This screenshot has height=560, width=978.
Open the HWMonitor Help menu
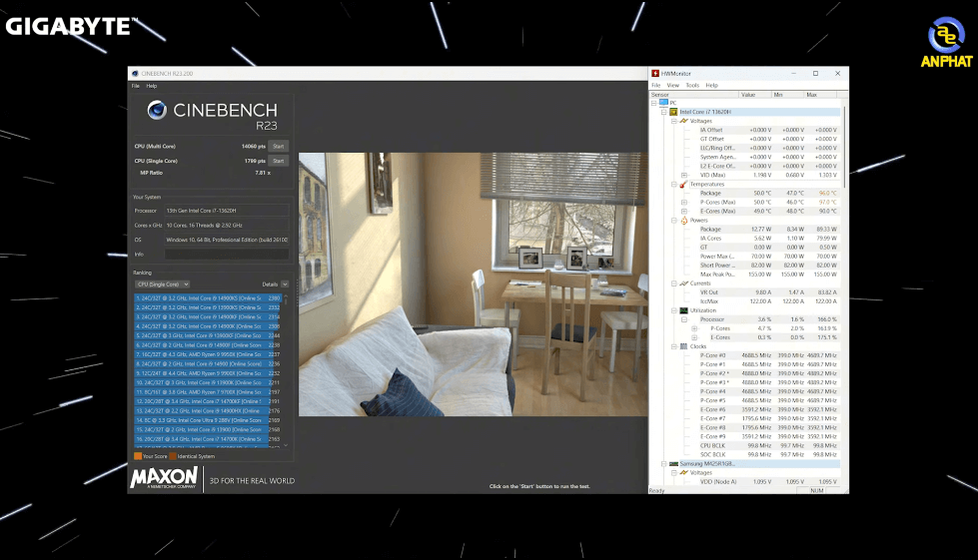coord(711,85)
